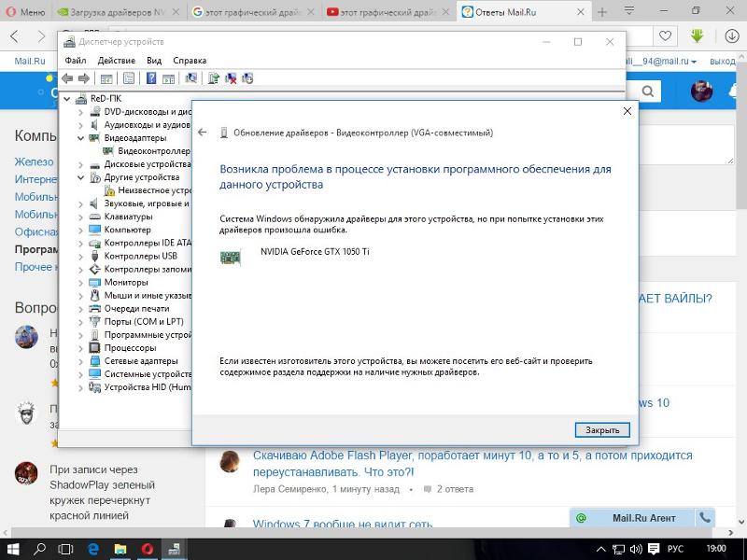This screenshot has width=747, height=560.
Task: Toggle the action pane toolbar icon
Action: click(x=169, y=78)
